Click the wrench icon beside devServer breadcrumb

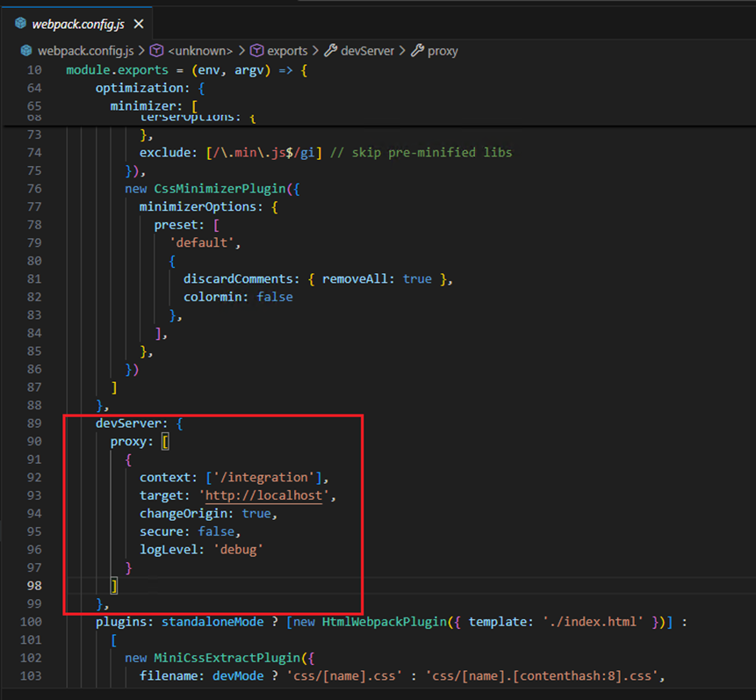[x=331, y=51]
